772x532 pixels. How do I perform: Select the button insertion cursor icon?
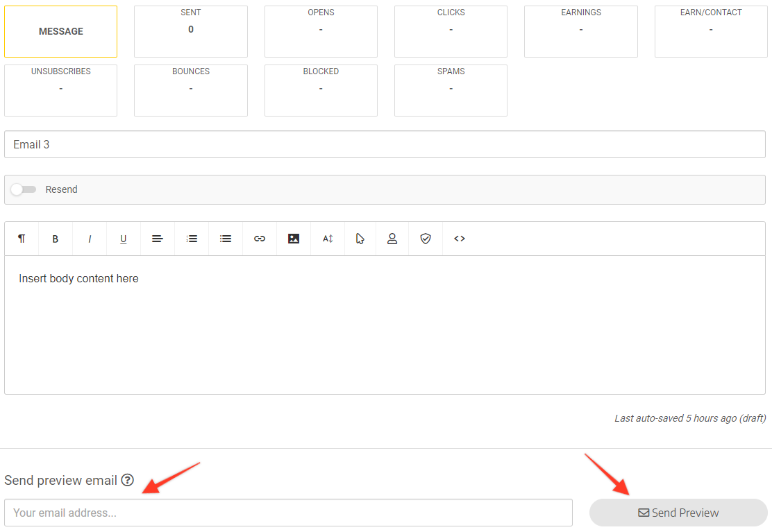(360, 239)
